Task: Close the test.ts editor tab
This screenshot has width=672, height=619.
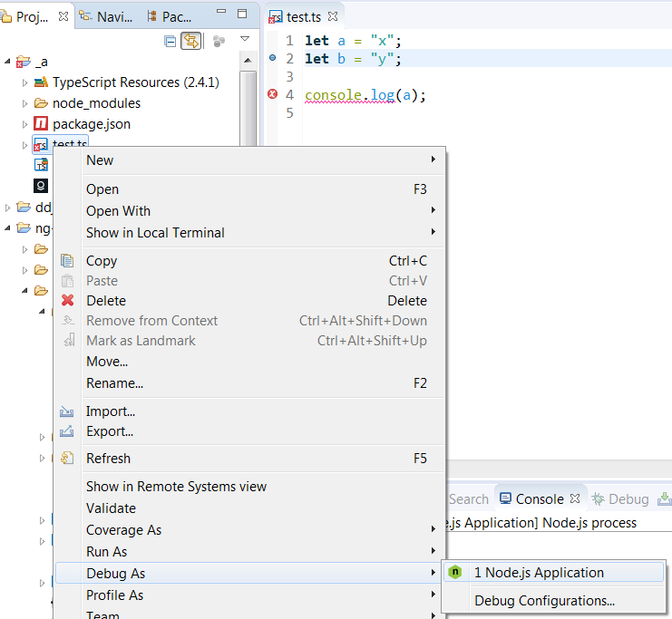Action: click(x=333, y=16)
